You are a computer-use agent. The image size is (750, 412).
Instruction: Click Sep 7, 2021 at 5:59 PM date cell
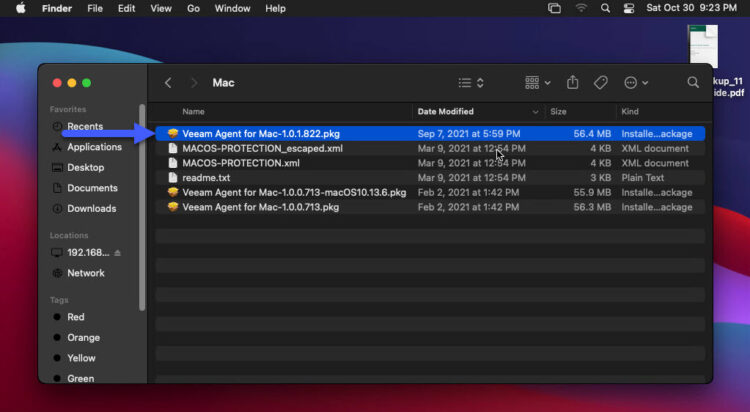tap(469, 134)
